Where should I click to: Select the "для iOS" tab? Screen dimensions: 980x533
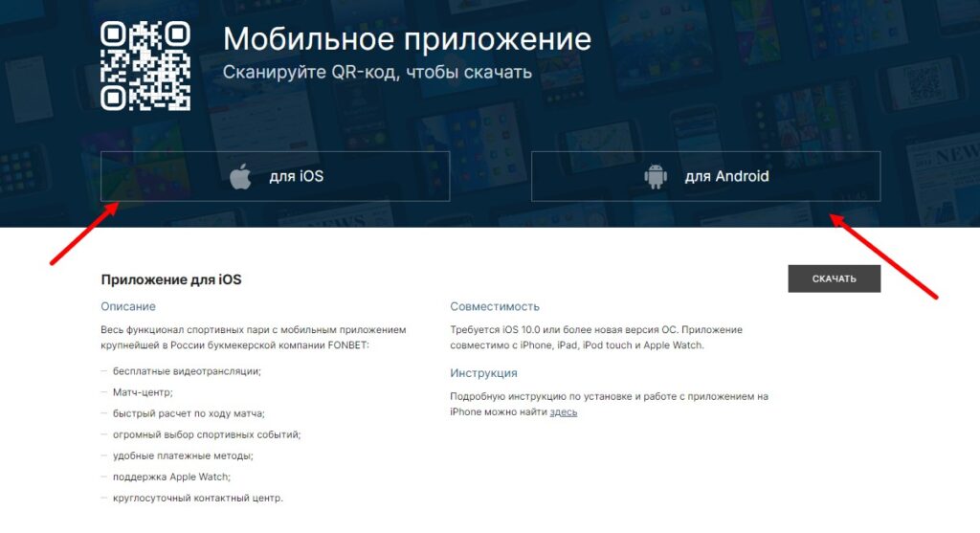click(275, 176)
